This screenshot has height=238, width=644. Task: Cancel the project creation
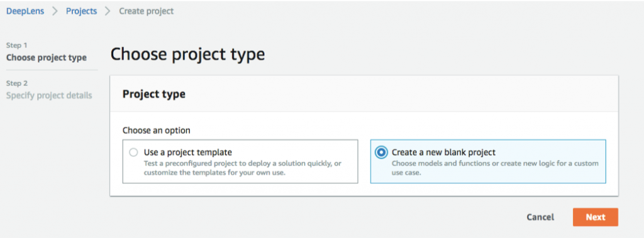pyautogui.click(x=540, y=217)
